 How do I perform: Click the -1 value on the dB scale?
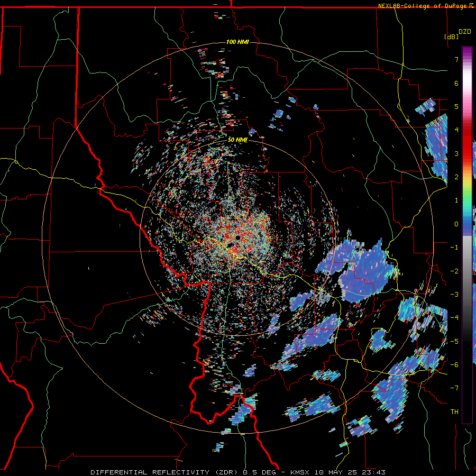[454, 248]
